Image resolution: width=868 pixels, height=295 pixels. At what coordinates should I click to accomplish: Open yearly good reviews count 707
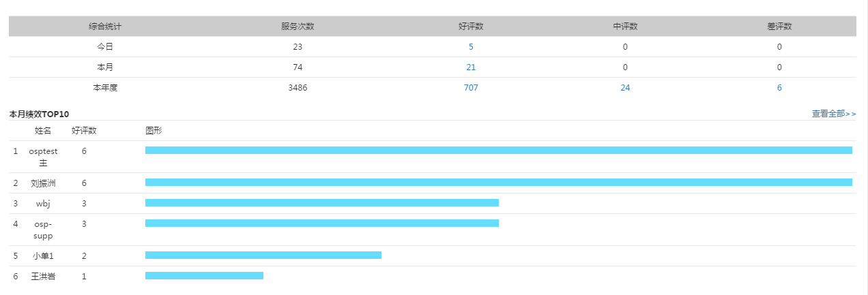471,88
